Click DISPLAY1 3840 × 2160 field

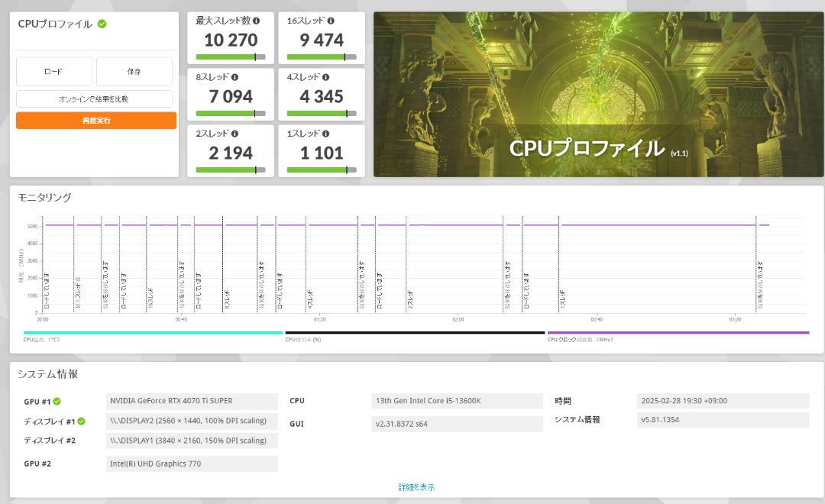[x=192, y=441]
